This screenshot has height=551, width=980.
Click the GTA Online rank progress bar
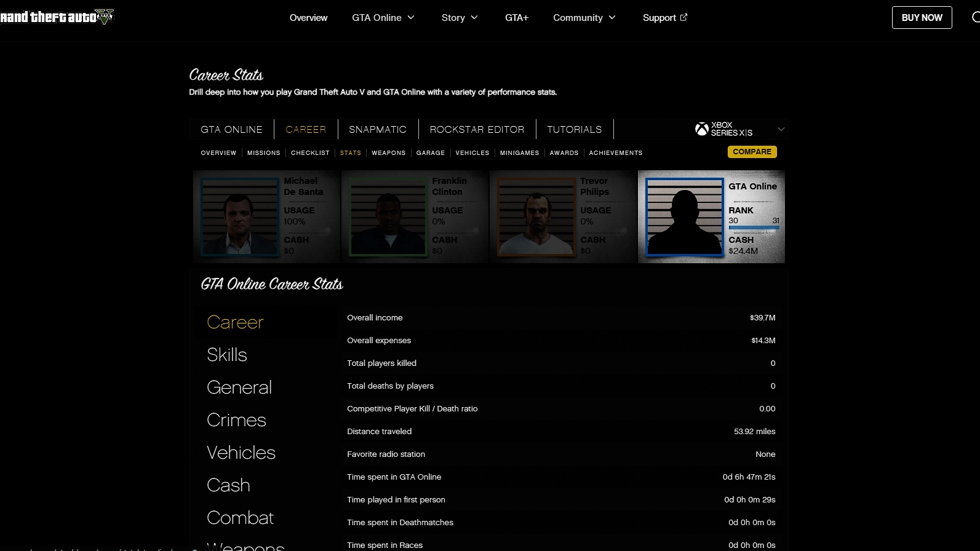[754, 228]
